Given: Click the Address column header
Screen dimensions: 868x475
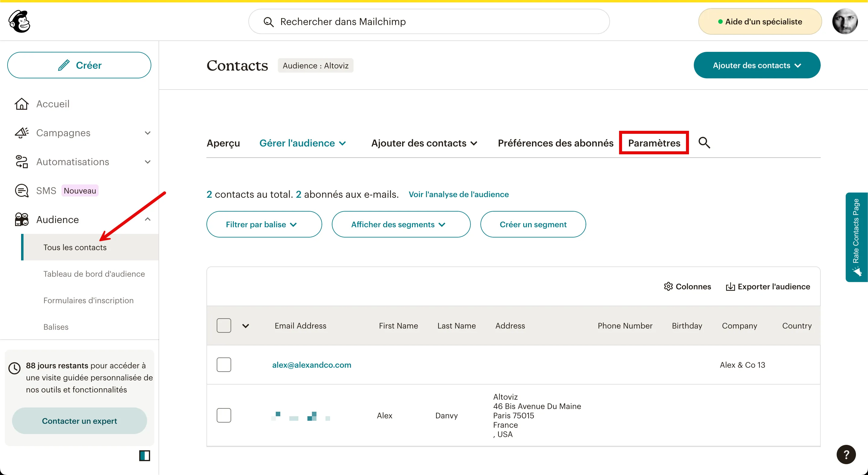Looking at the screenshot, I should click(510, 326).
